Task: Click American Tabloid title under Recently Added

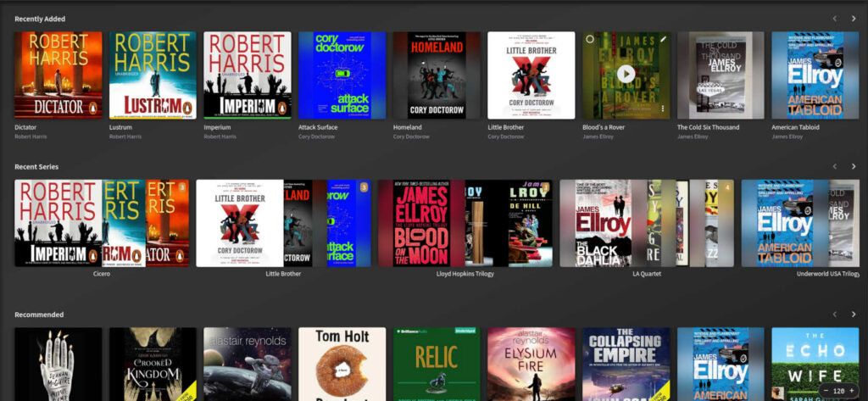Action: pos(795,127)
